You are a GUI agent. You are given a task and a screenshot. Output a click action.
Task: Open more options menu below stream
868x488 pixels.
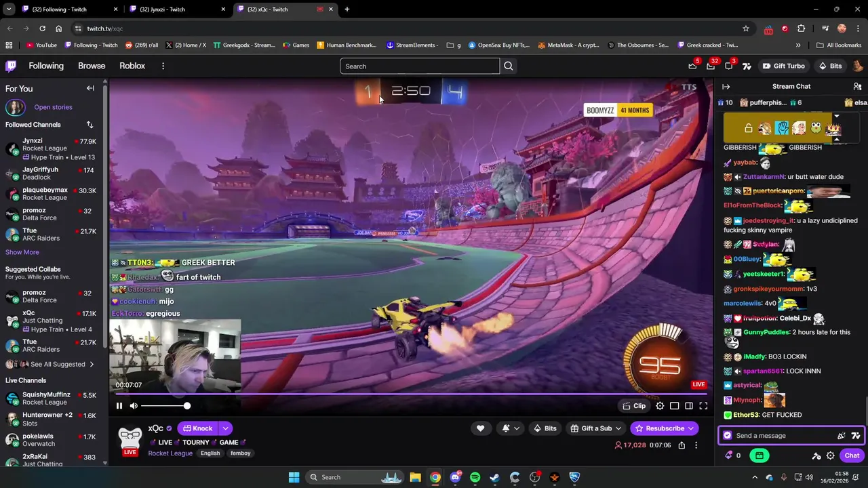696,445
